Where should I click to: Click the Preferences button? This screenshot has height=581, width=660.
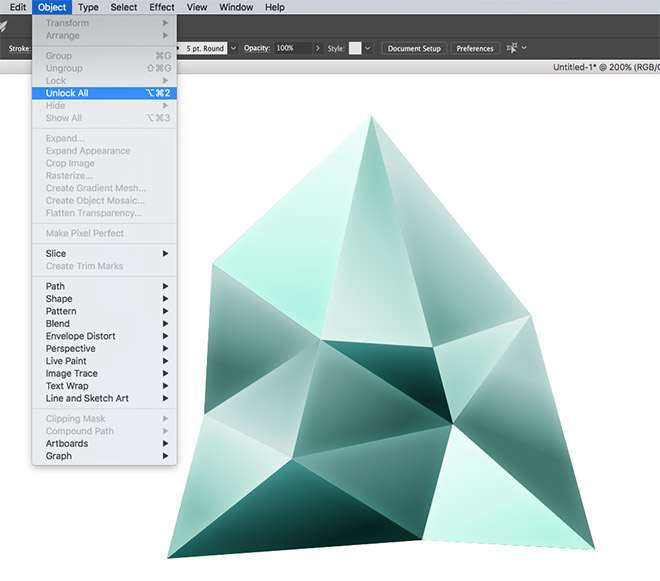[475, 48]
